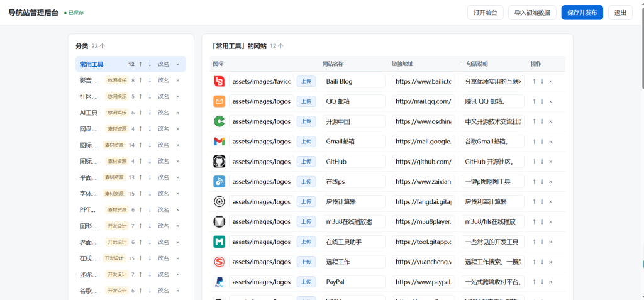Delete the 常用工具 category
Image resolution: width=644 pixels, height=300 pixels.
click(178, 64)
